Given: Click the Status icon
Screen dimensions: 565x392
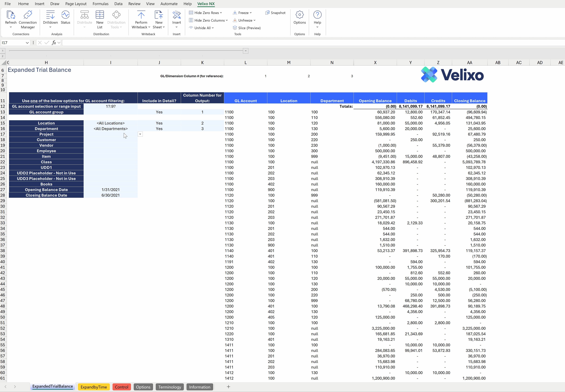Looking at the screenshot, I should point(65,15).
